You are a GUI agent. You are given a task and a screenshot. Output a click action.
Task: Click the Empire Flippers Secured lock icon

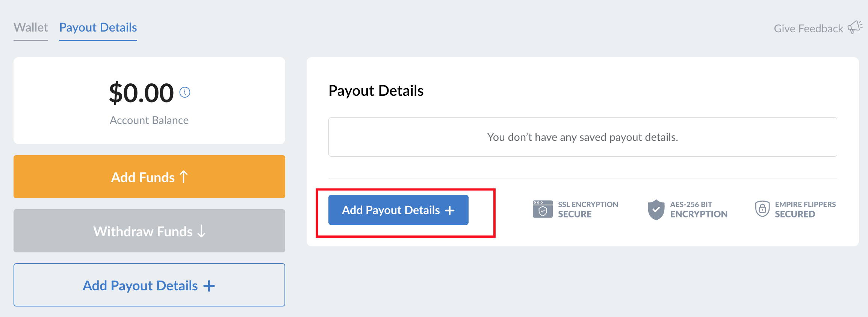click(762, 209)
